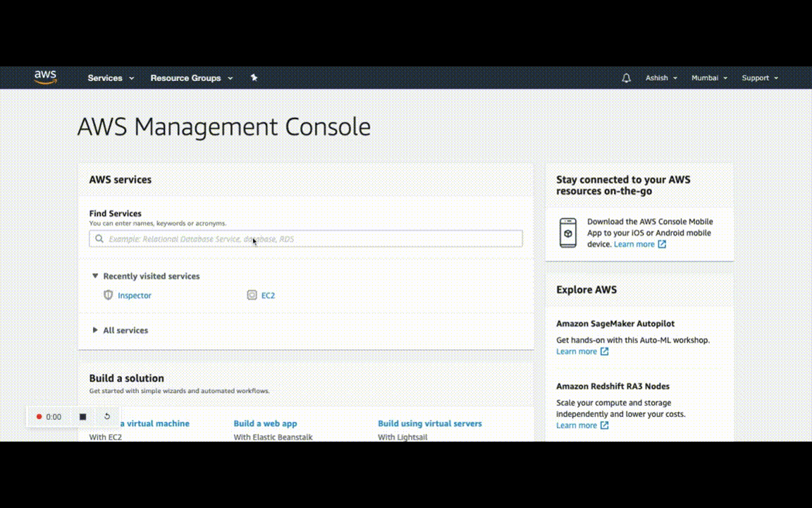Click the restart recording arrow icon

(107, 416)
